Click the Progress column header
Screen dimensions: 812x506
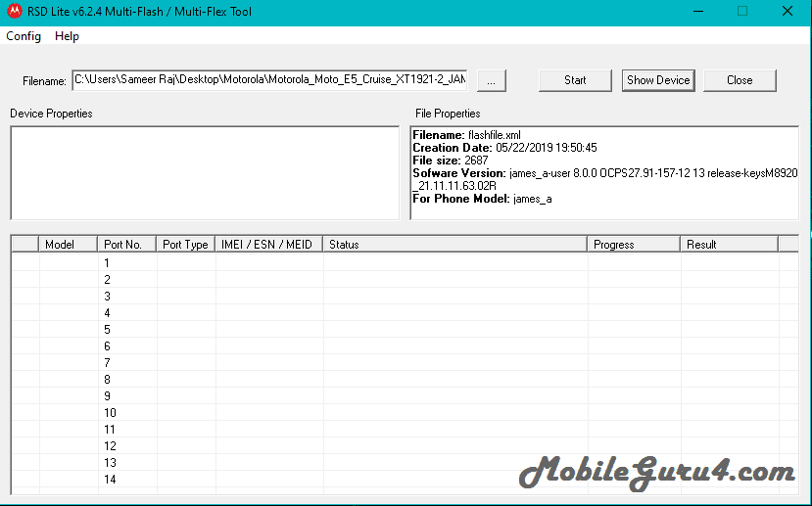[x=634, y=245]
